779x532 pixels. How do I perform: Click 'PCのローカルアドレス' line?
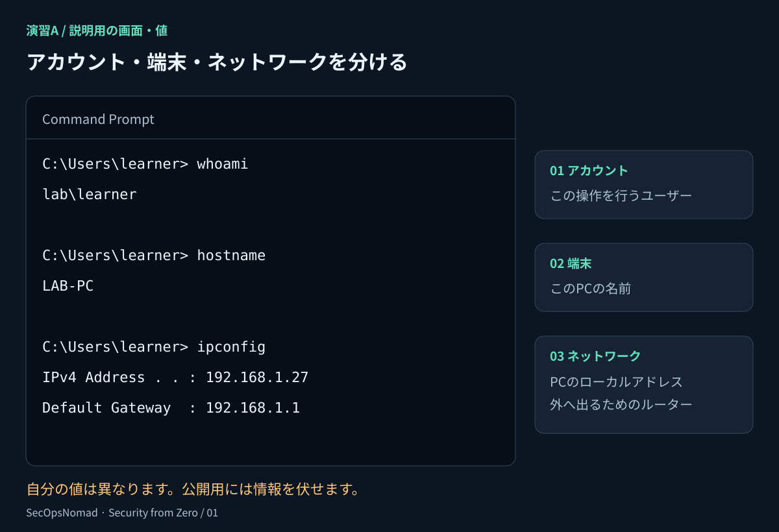pos(617,382)
